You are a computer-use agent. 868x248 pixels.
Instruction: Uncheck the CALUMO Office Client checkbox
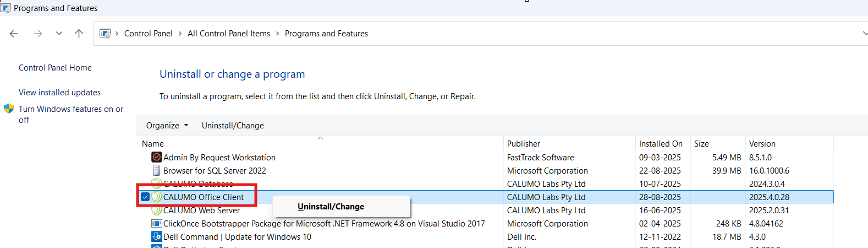click(145, 197)
